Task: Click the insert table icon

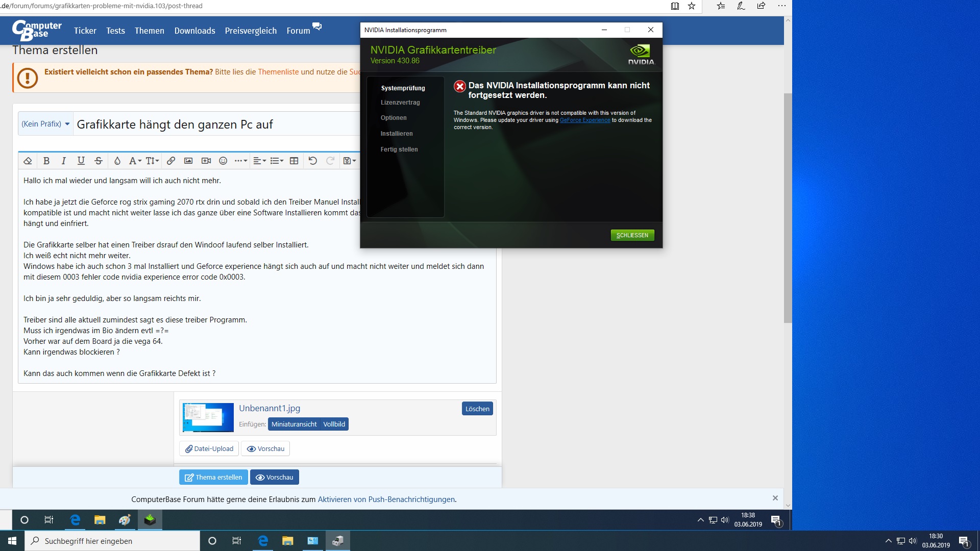Action: click(x=294, y=161)
